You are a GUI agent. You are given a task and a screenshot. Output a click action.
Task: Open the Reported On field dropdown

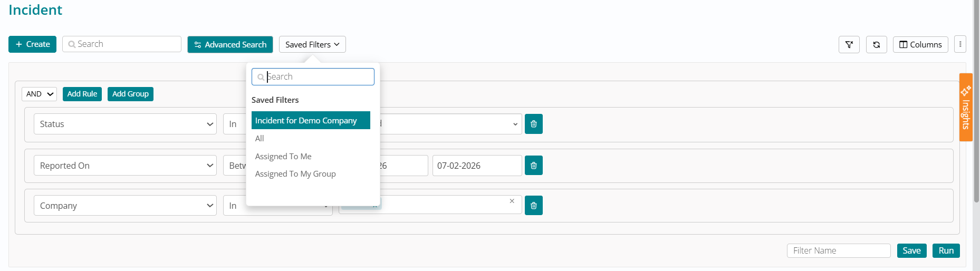(x=125, y=166)
